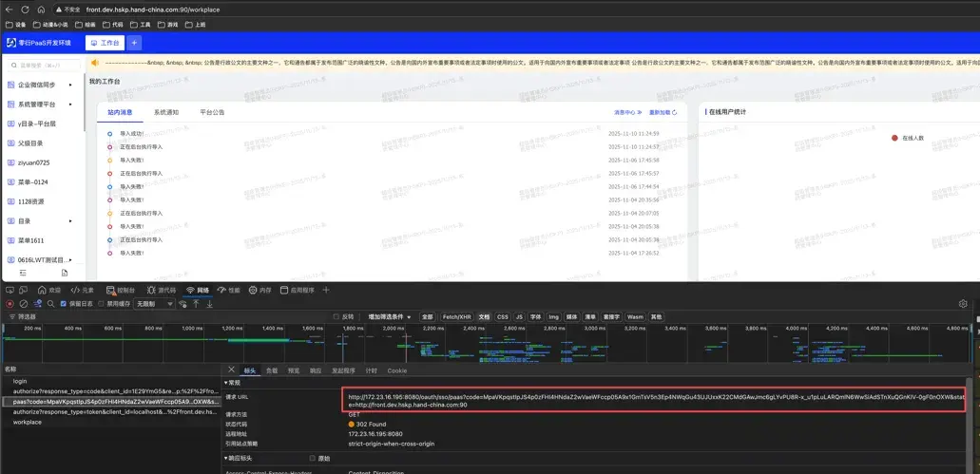Filter requests by Fetch/XHR
Screen dimensions: 980x474
pos(459,316)
